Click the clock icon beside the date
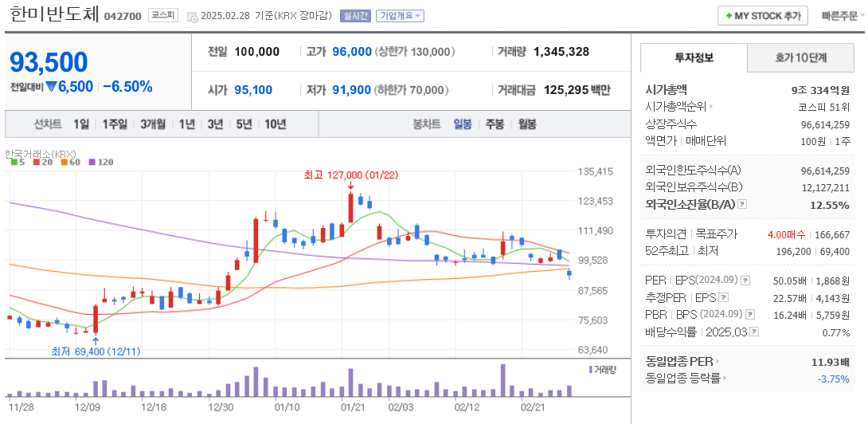 193,17
